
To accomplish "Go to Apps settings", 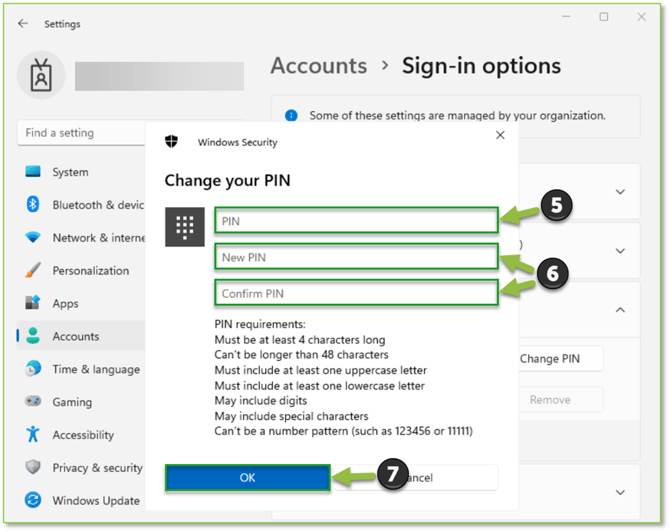I will 65,304.
